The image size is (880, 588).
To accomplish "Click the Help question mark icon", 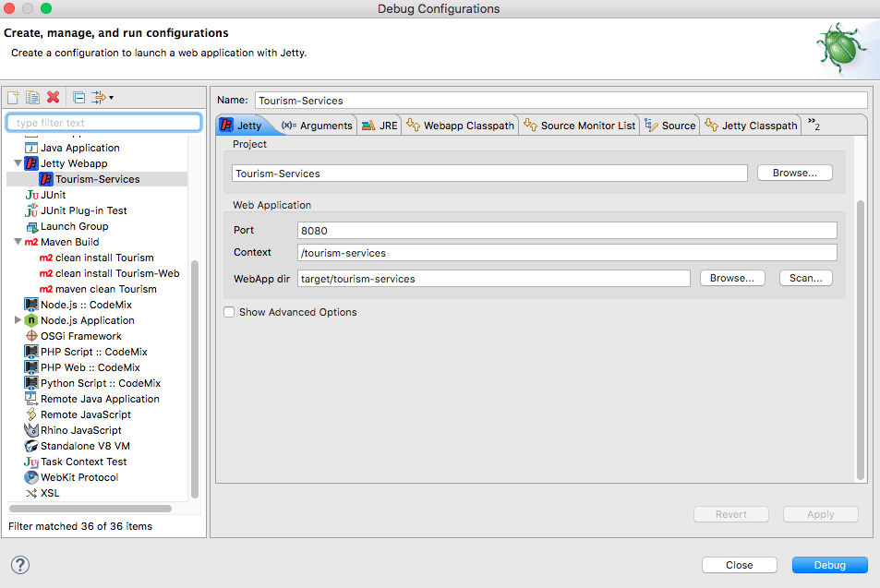I will 20,565.
